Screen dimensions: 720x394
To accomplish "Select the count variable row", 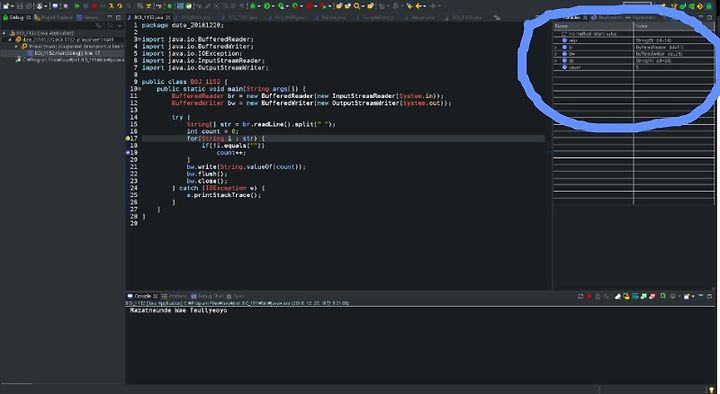I will tap(634, 67).
